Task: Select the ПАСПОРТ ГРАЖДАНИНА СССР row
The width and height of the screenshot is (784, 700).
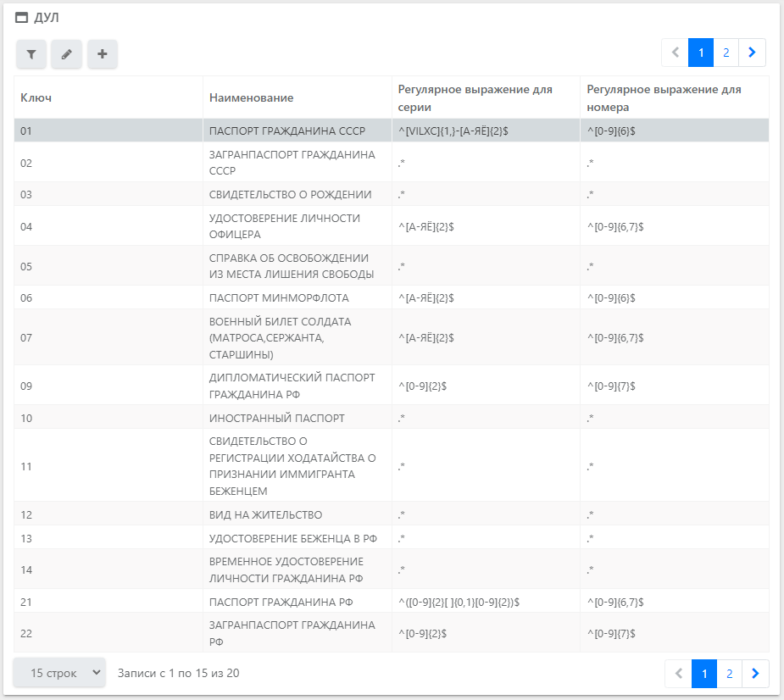Action: click(x=286, y=131)
